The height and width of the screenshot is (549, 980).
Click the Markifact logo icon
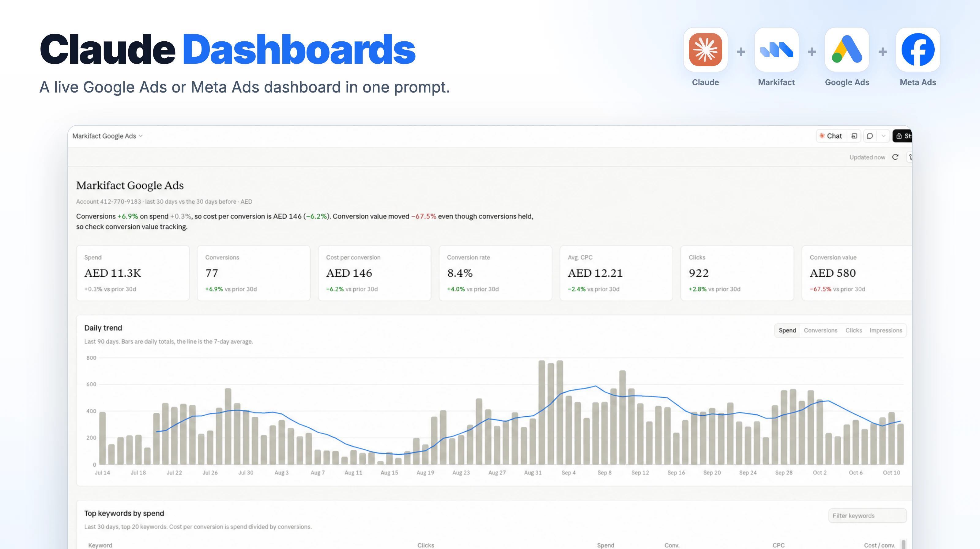[x=776, y=49]
